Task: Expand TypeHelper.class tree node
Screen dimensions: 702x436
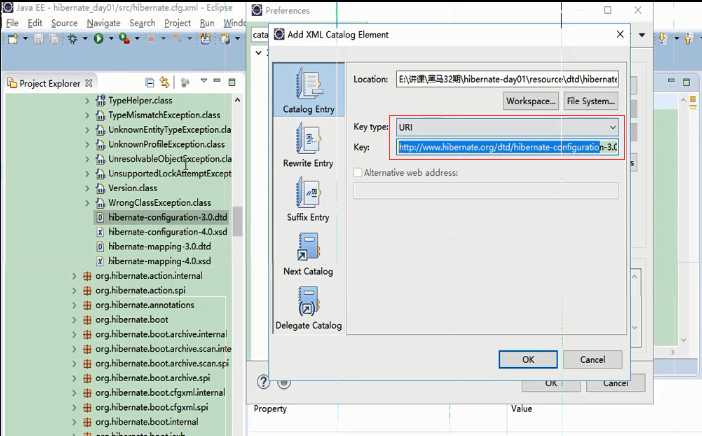Action: coord(87,101)
